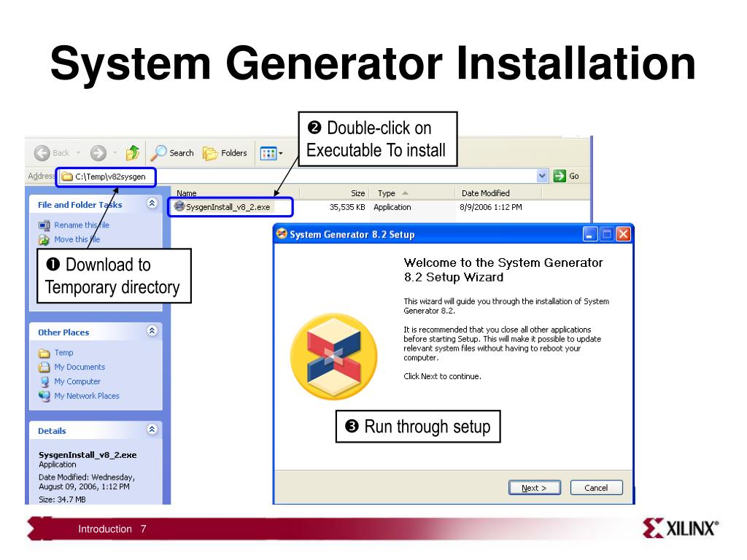The image size is (747, 560).
Task: Open My Documents link
Action: (80, 367)
